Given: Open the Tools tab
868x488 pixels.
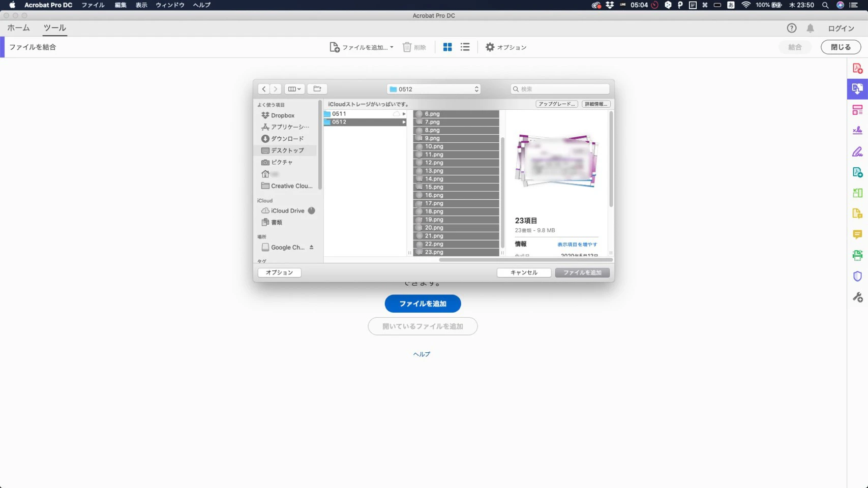Looking at the screenshot, I should pyautogui.click(x=54, y=28).
